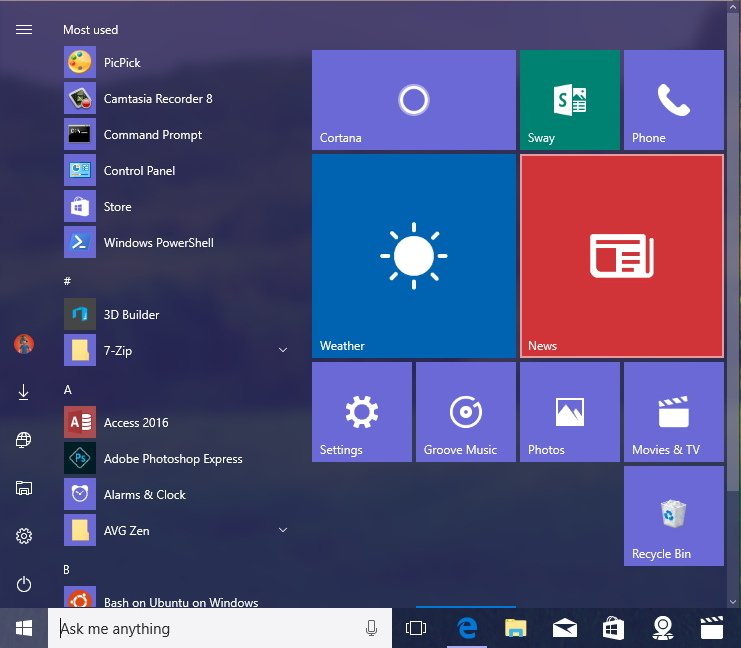Open Store on taskbar
The image size is (741, 648).
[x=613, y=628]
